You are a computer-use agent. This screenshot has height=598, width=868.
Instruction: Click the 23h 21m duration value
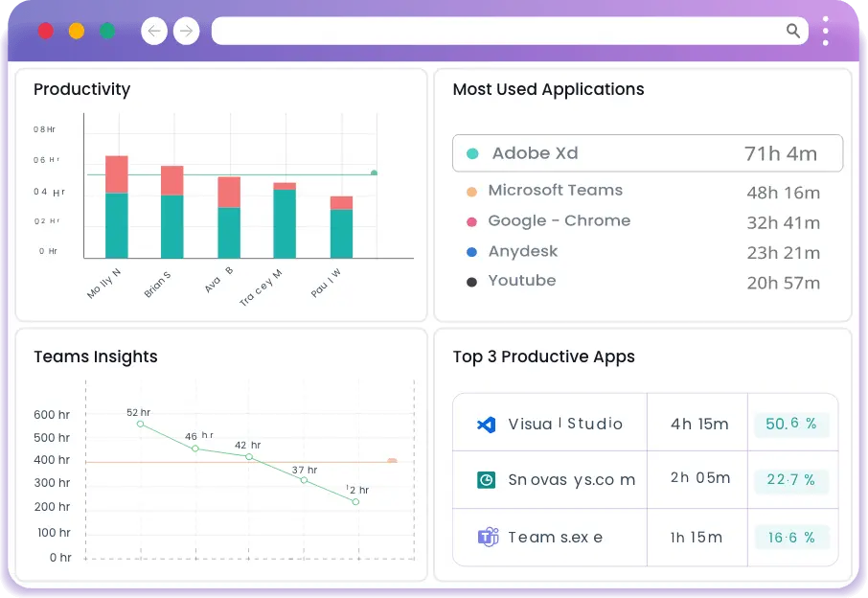coord(784,253)
